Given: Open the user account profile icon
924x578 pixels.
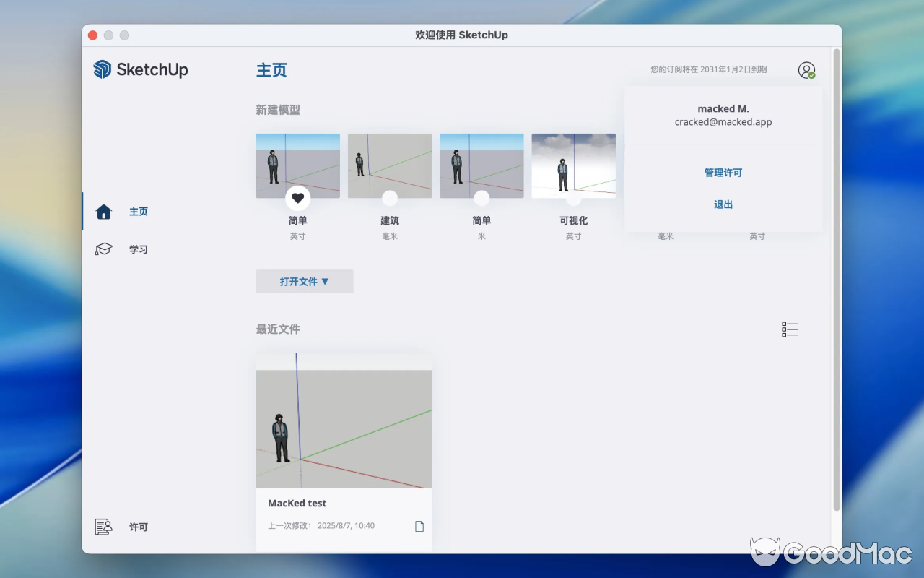Looking at the screenshot, I should click(806, 70).
